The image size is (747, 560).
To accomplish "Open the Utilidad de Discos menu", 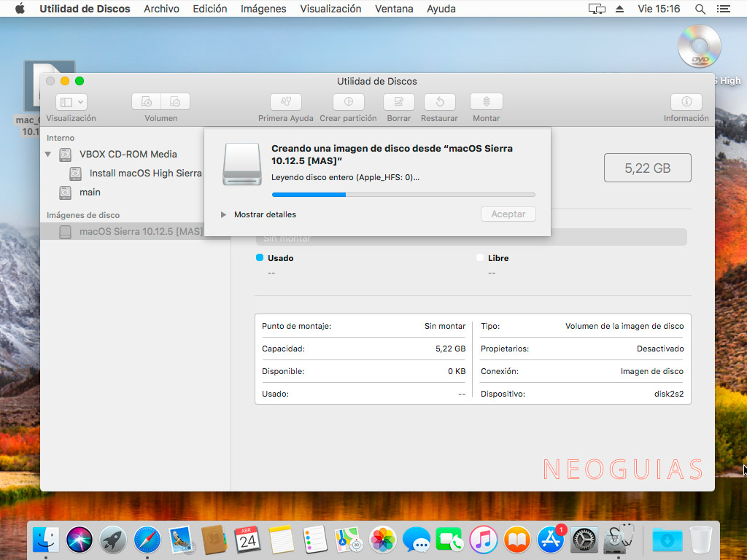I will [x=85, y=9].
